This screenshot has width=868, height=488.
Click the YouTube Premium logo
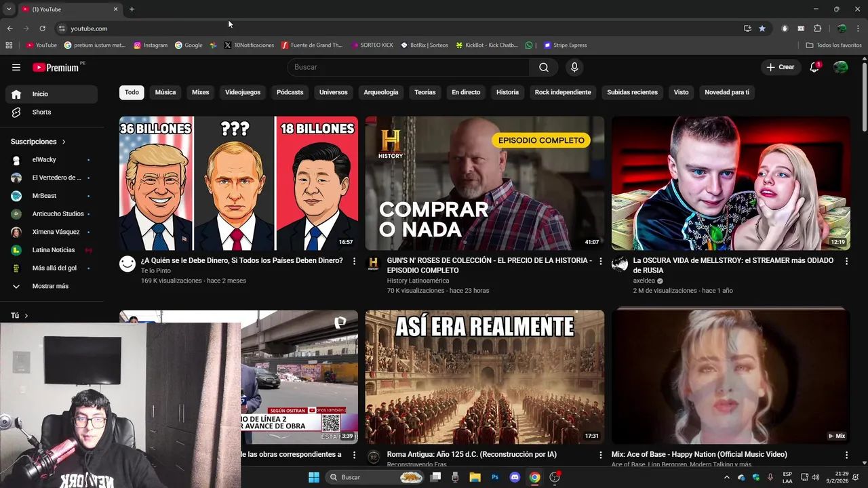coord(56,67)
